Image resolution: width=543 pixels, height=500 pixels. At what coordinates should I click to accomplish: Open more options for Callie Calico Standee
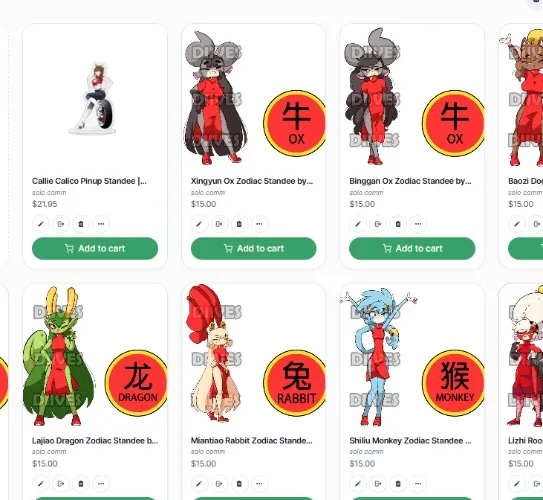[x=101, y=224]
